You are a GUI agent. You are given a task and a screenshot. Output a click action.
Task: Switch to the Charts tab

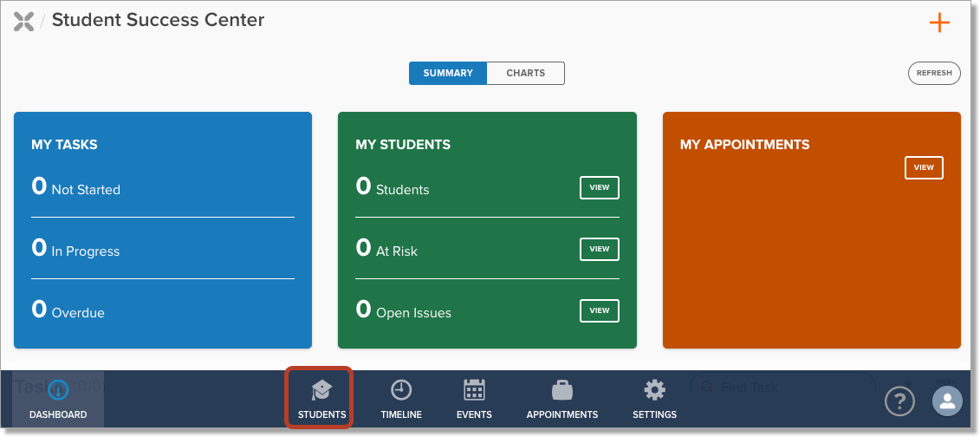(526, 73)
